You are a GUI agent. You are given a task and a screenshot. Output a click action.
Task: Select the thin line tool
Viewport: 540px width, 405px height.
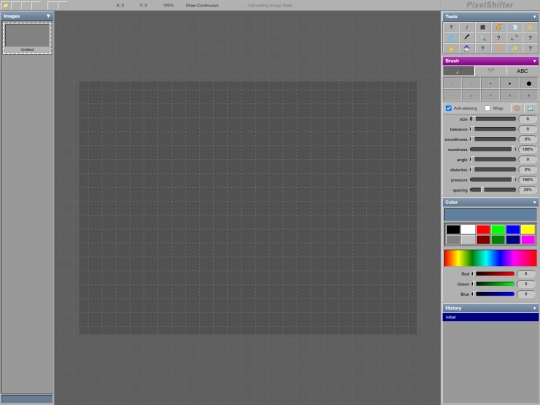(467, 27)
